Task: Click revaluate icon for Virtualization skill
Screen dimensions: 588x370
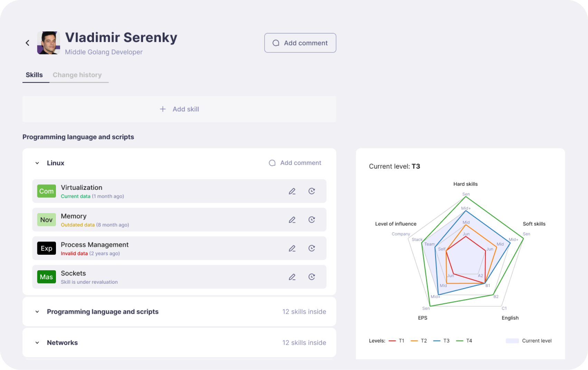Action: [x=312, y=191]
